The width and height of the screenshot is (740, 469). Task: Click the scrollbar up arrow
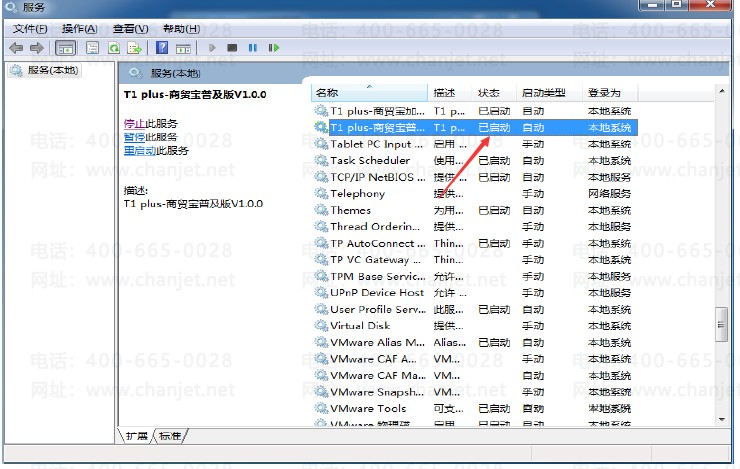pyautogui.click(x=722, y=91)
